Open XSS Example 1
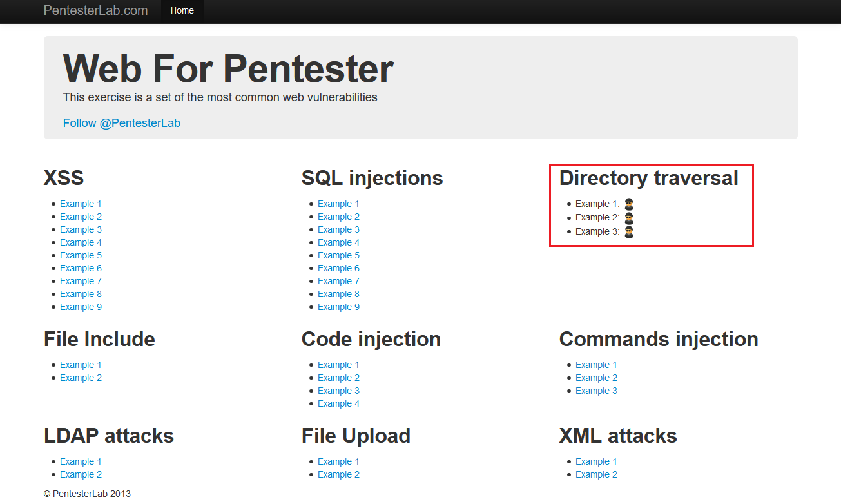The image size is (841, 504). click(x=81, y=204)
